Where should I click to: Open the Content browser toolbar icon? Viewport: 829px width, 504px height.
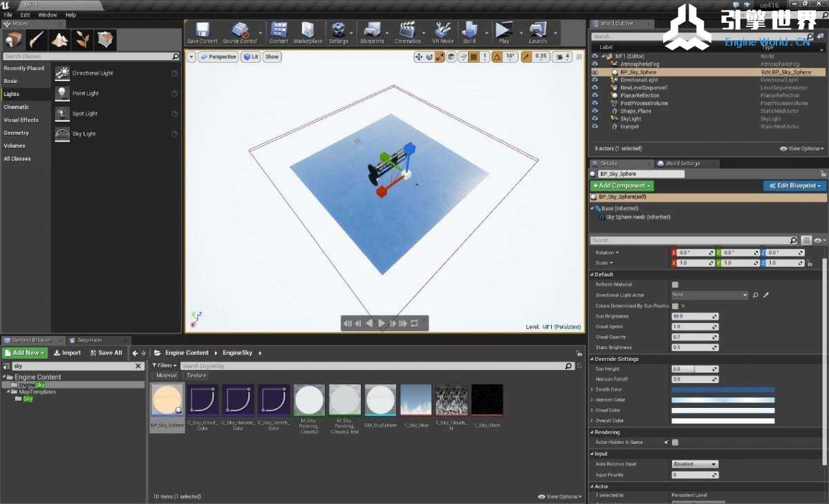click(279, 32)
